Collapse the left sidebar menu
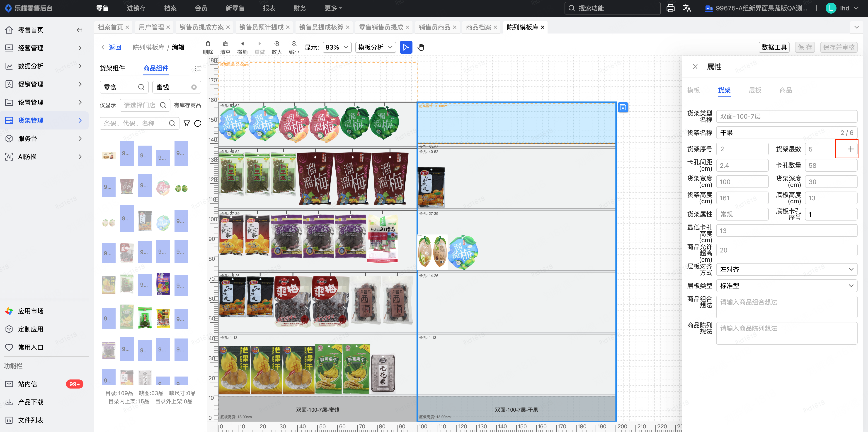Image resolution: width=868 pixels, height=432 pixels. [80, 30]
